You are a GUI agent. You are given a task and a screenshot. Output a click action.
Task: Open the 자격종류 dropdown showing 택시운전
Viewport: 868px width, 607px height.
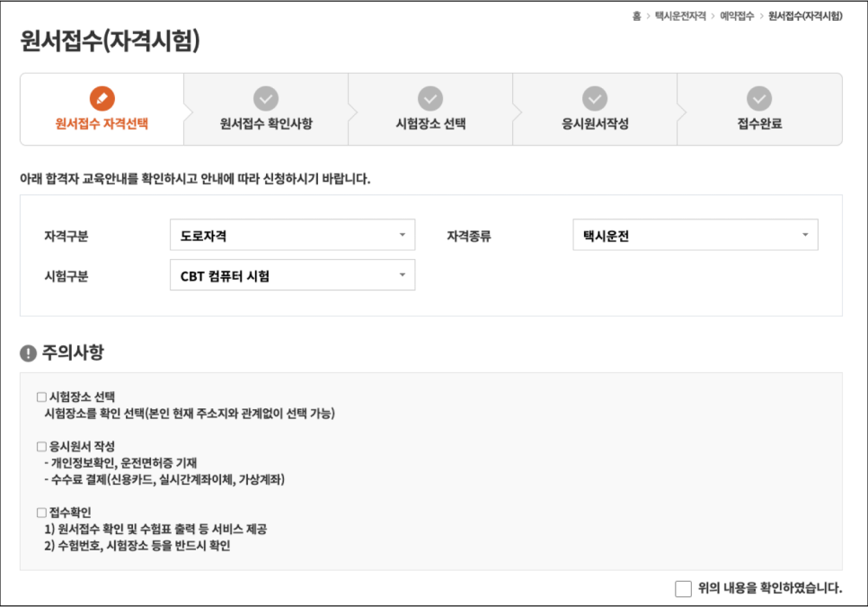pyautogui.click(x=695, y=235)
